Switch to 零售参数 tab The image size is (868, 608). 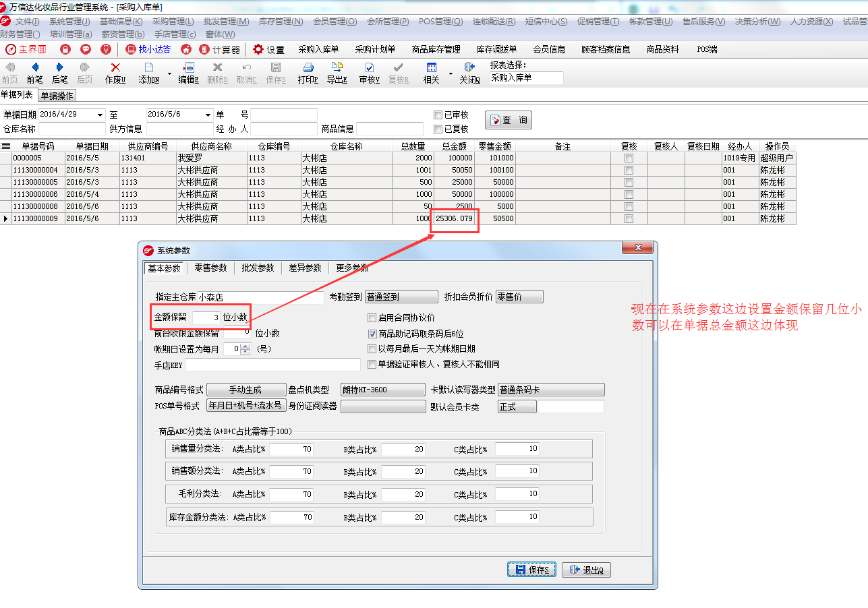(x=210, y=268)
